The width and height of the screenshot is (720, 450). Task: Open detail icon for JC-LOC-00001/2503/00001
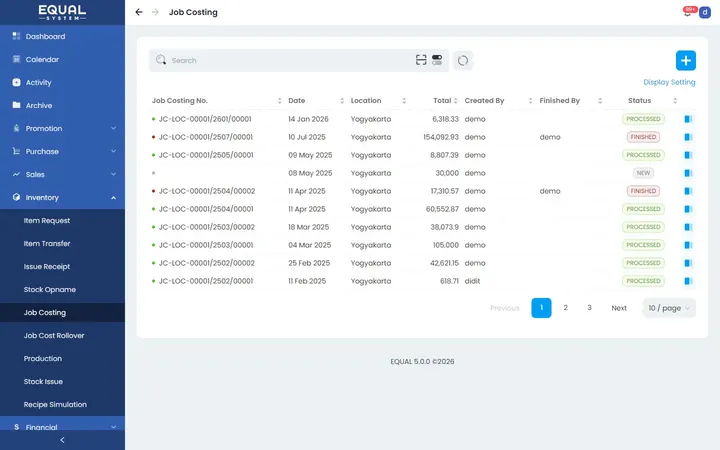click(x=688, y=245)
